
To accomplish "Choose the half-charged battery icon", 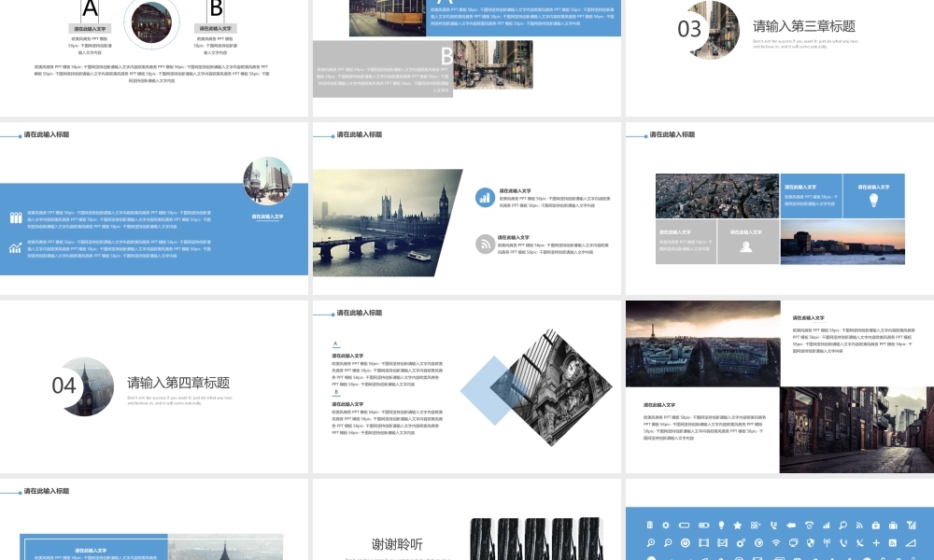I will [703, 525].
